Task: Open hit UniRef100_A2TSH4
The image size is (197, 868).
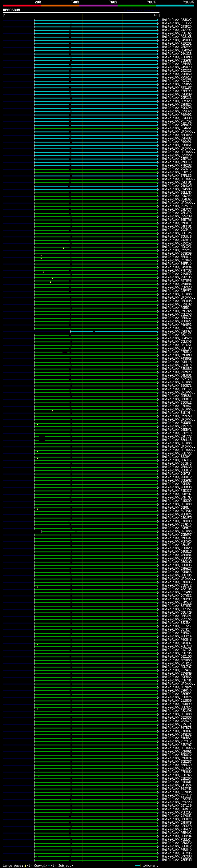Action: click(x=176, y=328)
